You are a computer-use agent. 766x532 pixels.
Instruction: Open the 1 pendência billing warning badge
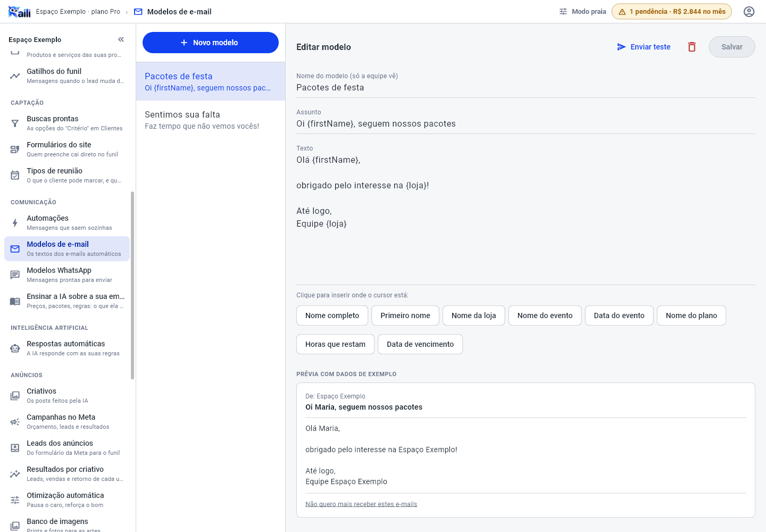coord(671,12)
